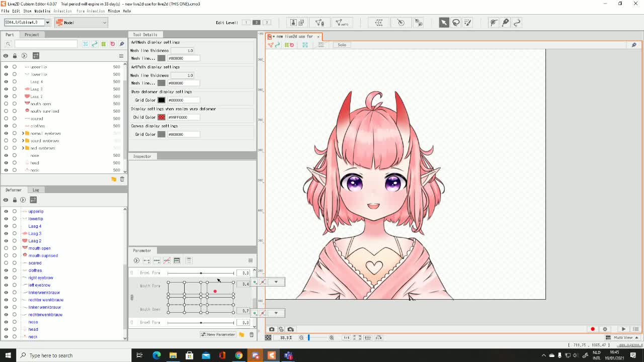The height and width of the screenshot is (362, 644).
Task: Create a rotation deformer
Action: [401, 22]
